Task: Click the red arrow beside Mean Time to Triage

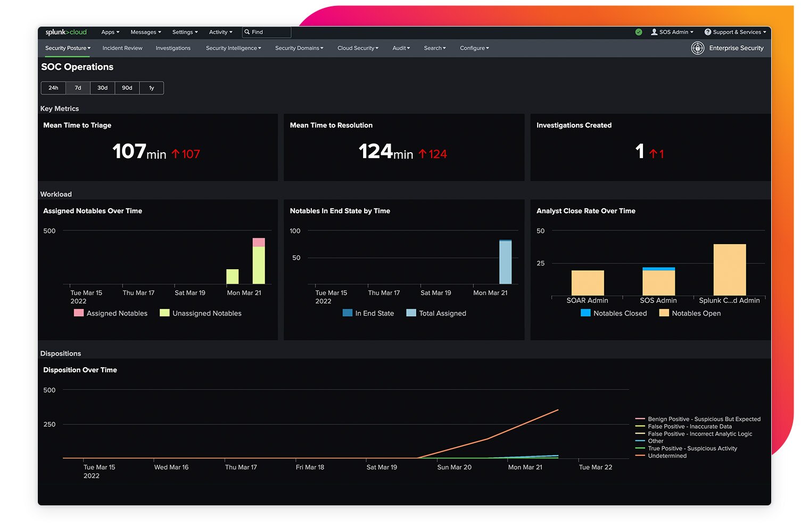Action: [176, 154]
